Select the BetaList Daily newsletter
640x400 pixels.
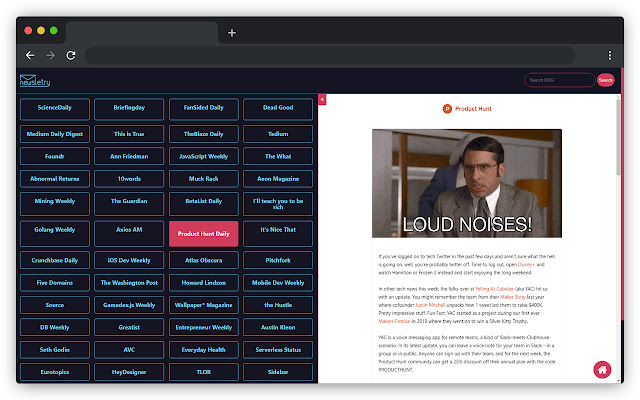(x=204, y=204)
